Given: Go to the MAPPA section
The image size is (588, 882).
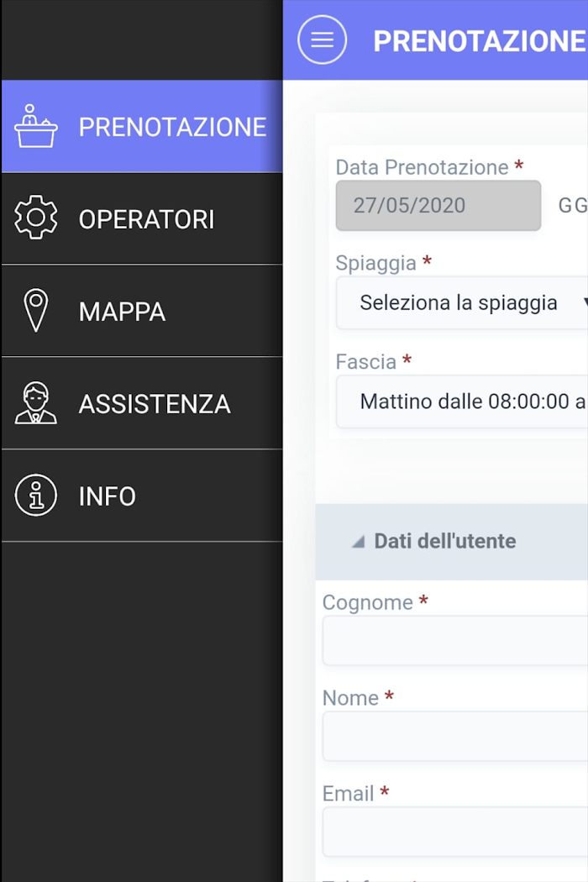Looking at the screenshot, I should pyautogui.click(x=142, y=311).
